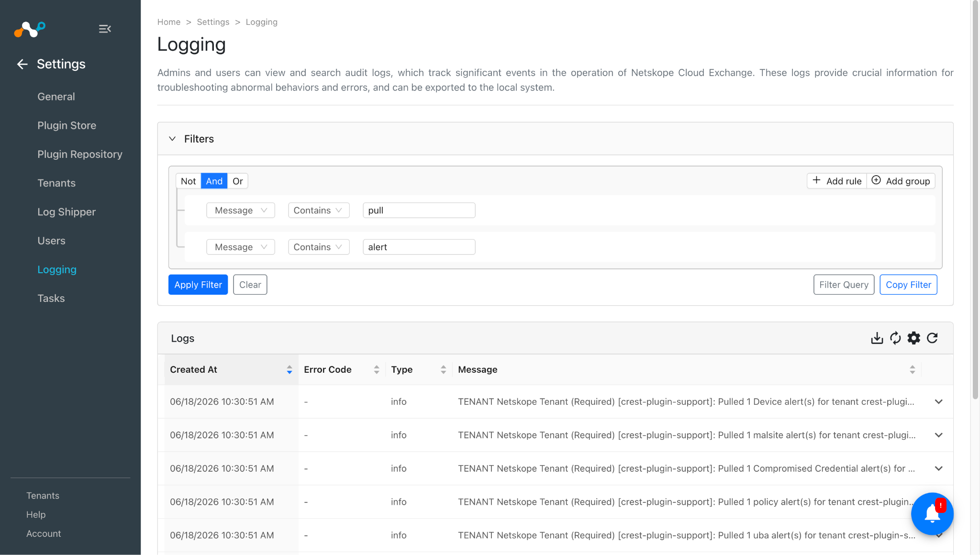Select Logging menu item
Screen dimensions: 980x555
pos(57,270)
